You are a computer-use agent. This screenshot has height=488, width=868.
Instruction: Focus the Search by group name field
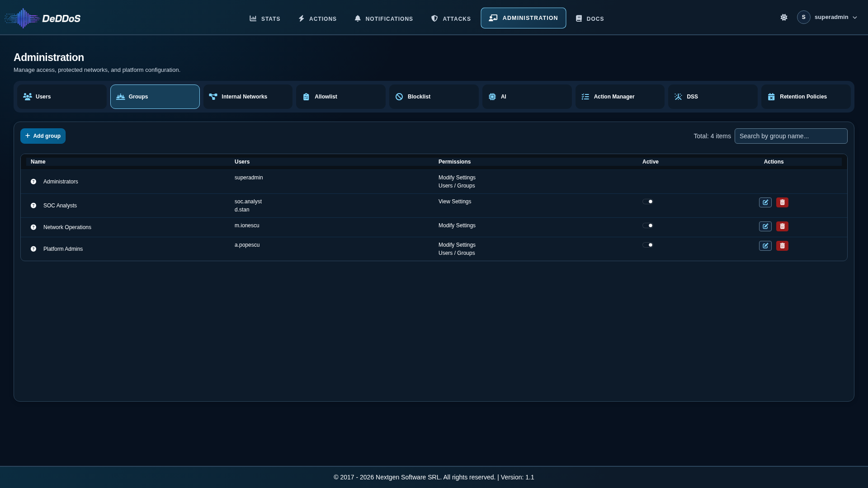[x=791, y=136]
